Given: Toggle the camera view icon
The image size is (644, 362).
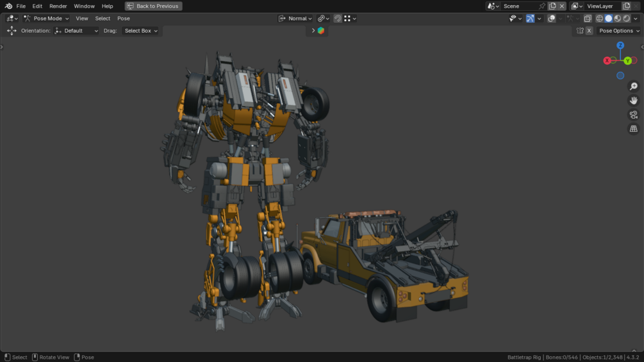Looking at the screenshot, I should (x=634, y=115).
